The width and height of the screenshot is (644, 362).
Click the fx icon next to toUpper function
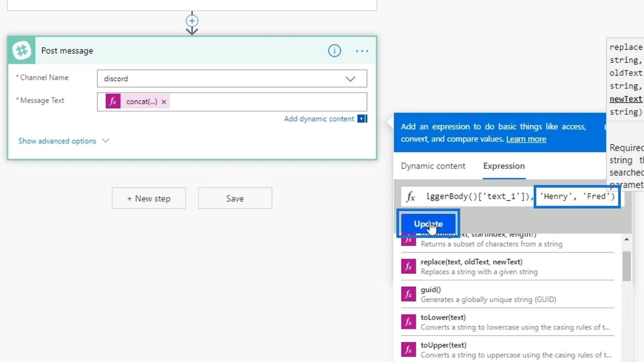(408, 350)
